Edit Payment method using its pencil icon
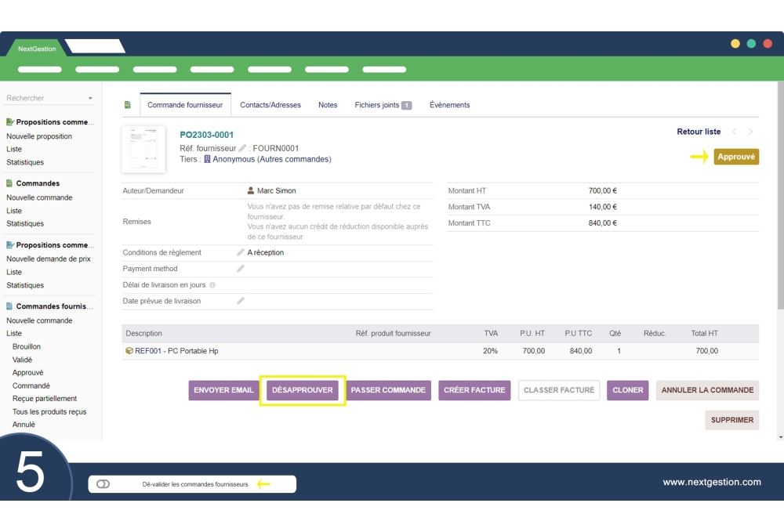Screen dimensions: 784x532 [x=240, y=268]
